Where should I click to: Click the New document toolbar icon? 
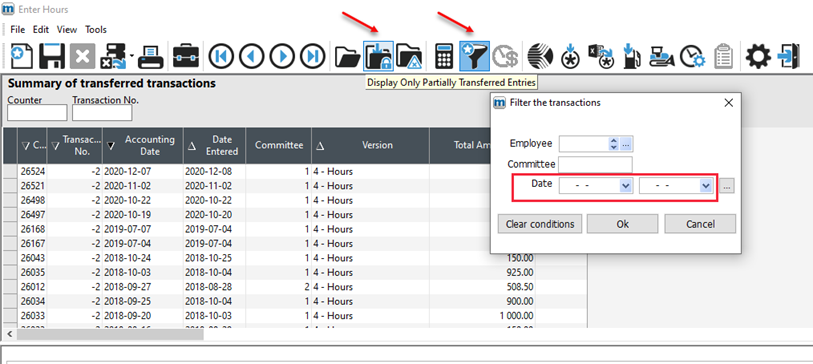22,56
